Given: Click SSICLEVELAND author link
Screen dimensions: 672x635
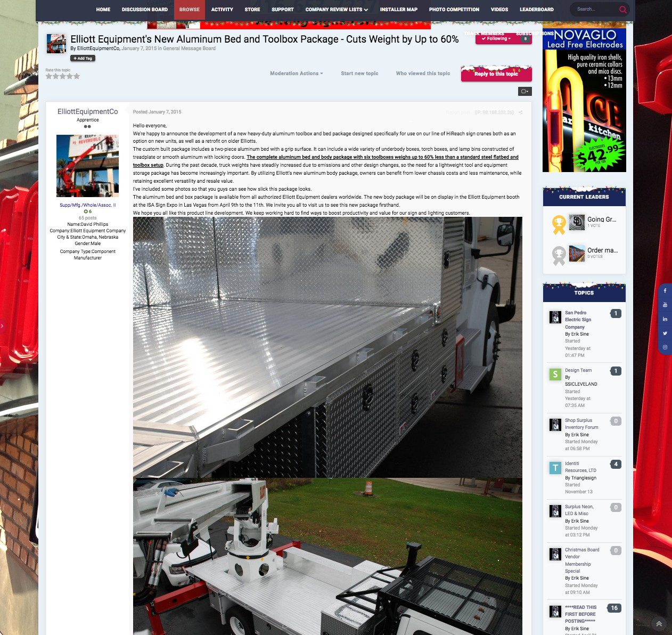Looking at the screenshot, I should click(581, 384).
